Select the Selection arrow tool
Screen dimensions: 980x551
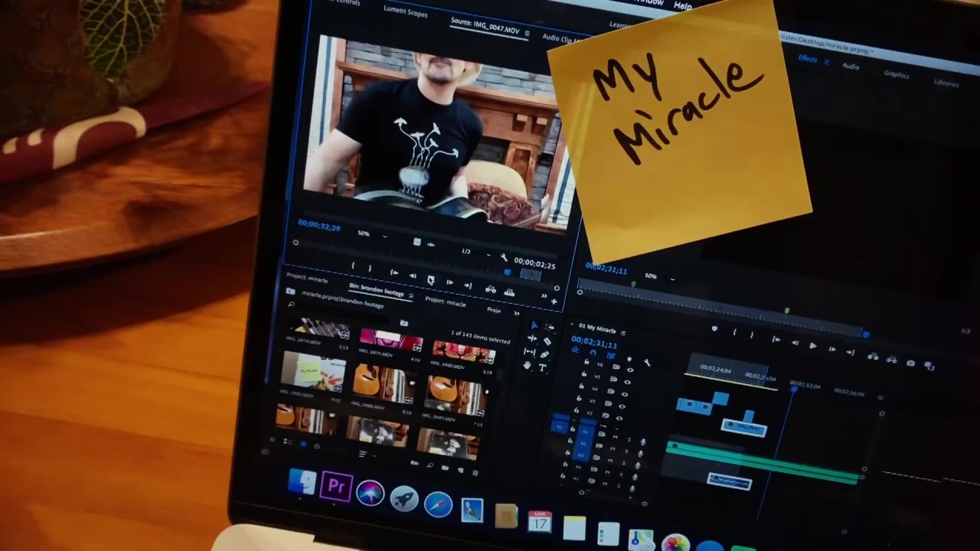point(534,325)
